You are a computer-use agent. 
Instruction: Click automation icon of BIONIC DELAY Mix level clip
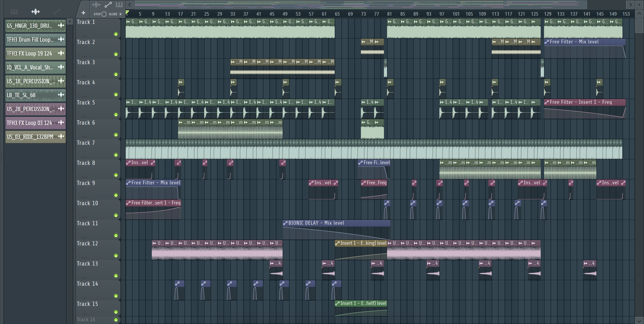(285, 223)
